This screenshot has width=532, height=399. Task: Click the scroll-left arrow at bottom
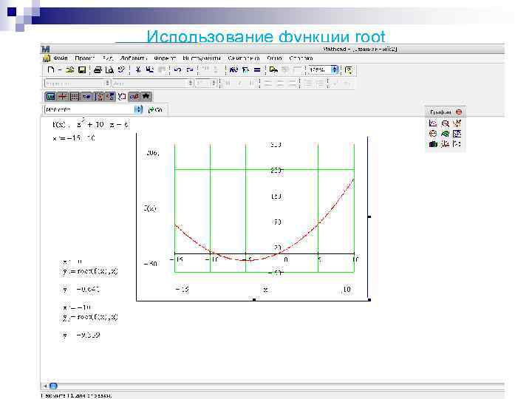tap(45, 386)
